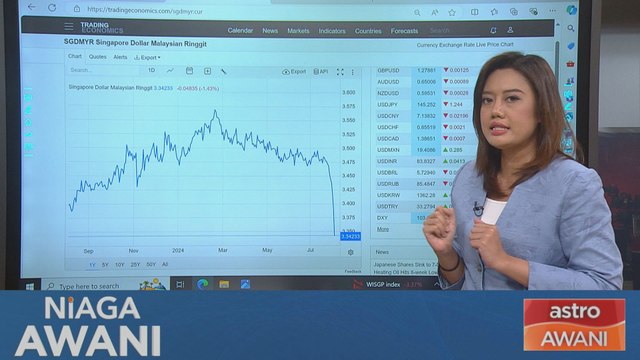
Task: Select the 1Y range
Action: [x=92, y=265]
